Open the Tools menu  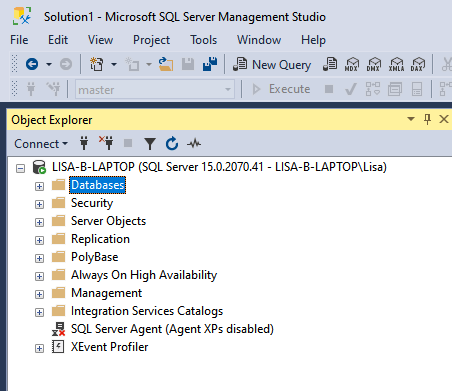203,40
